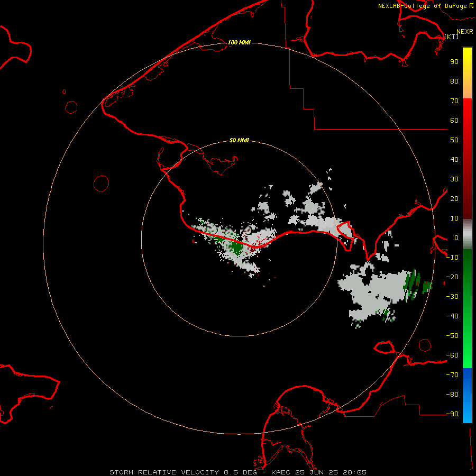Click the -90 value on velocity scale
Image resolution: width=476 pixels, height=476 pixels.
tap(452, 414)
